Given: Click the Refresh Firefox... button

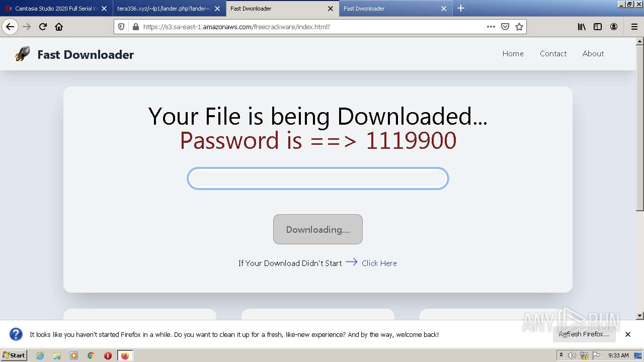Looking at the screenshot, I should [584, 334].
